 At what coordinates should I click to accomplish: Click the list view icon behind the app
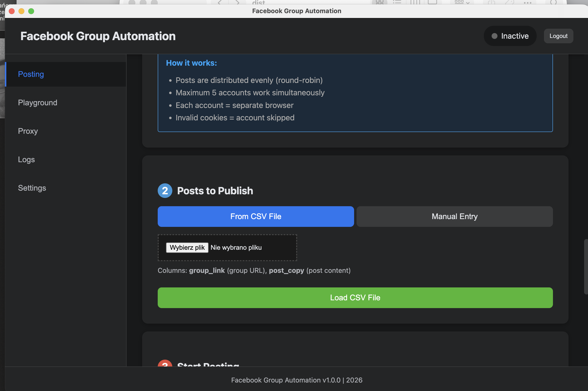pos(397,2)
